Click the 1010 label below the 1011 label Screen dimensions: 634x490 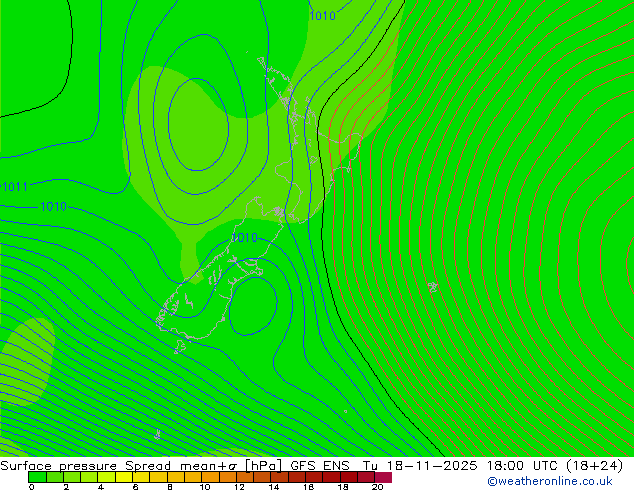pyautogui.click(x=53, y=207)
